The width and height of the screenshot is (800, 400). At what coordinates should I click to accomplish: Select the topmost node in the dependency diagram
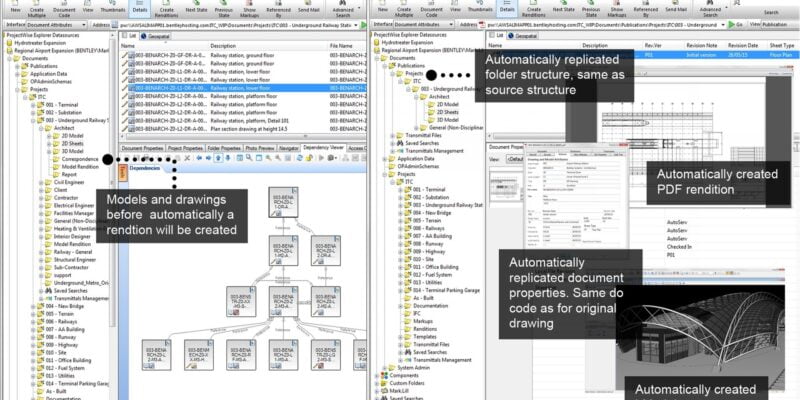point(283,202)
